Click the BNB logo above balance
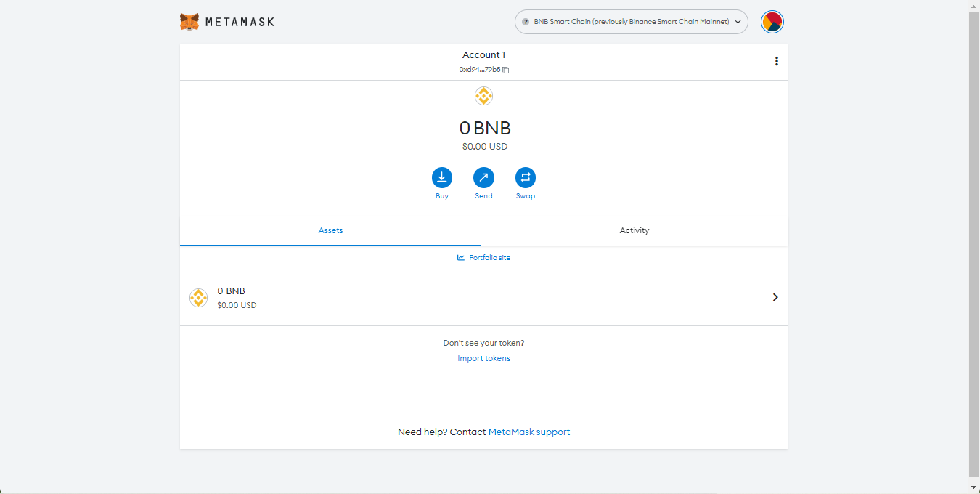 point(483,96)
